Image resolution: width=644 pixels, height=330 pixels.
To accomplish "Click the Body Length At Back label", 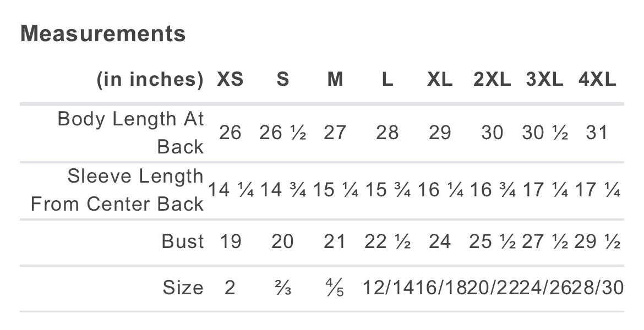I will [x=130, y=133].
